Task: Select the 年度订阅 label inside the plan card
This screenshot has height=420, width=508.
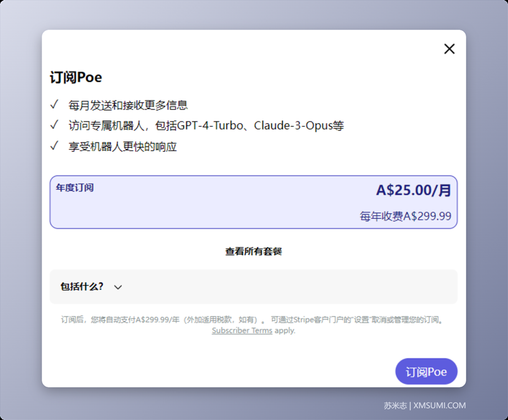Action: click(x=74, y=188)
